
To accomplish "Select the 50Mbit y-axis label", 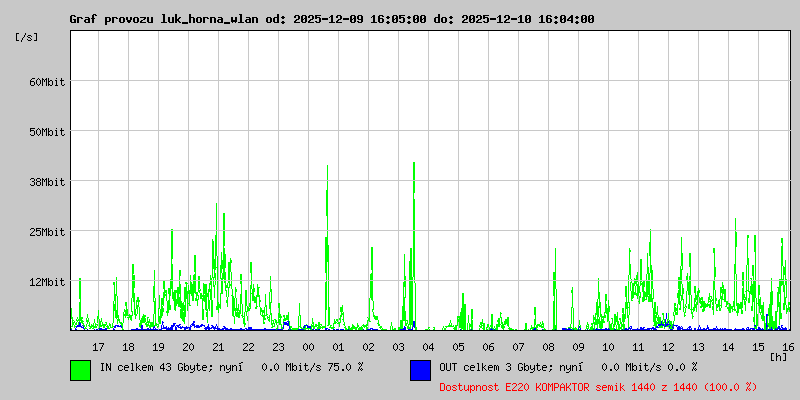I will click(47, 132).
